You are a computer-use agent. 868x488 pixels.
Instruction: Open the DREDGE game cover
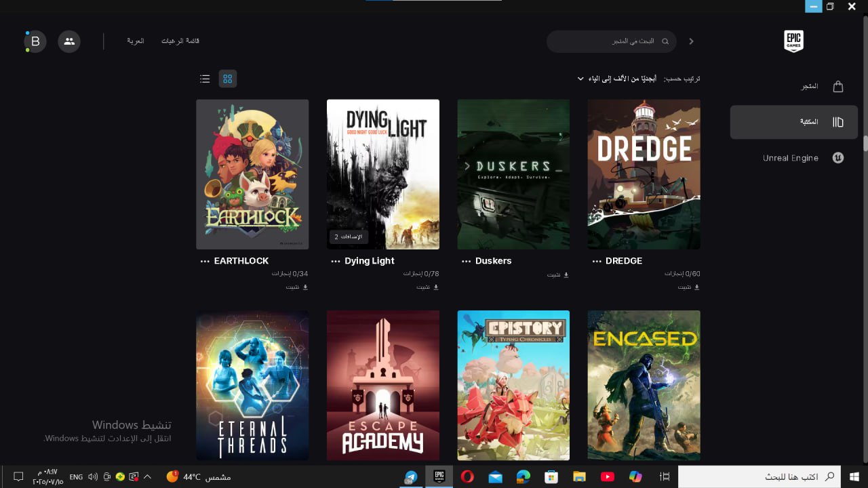[x=644, y=174]
